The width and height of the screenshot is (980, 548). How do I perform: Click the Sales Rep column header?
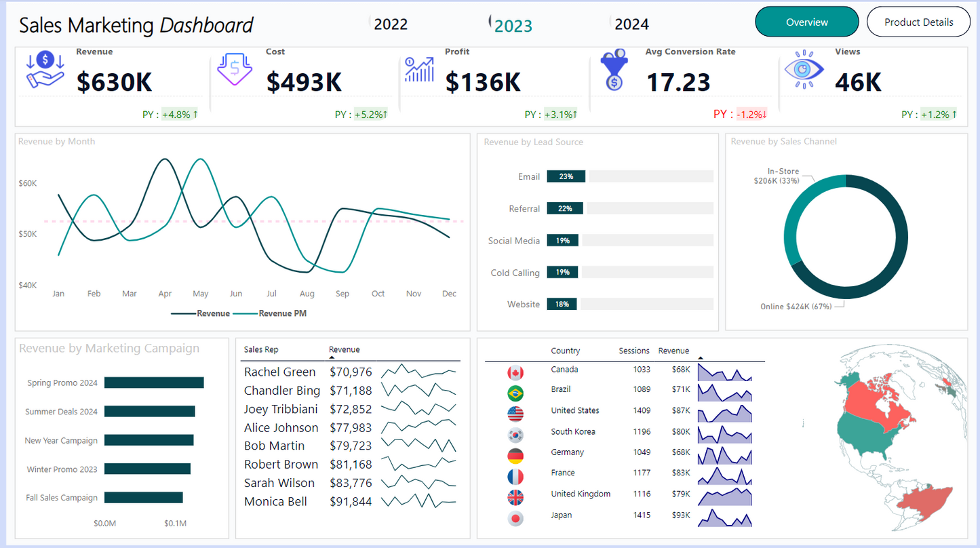click(x=261, y=349)
